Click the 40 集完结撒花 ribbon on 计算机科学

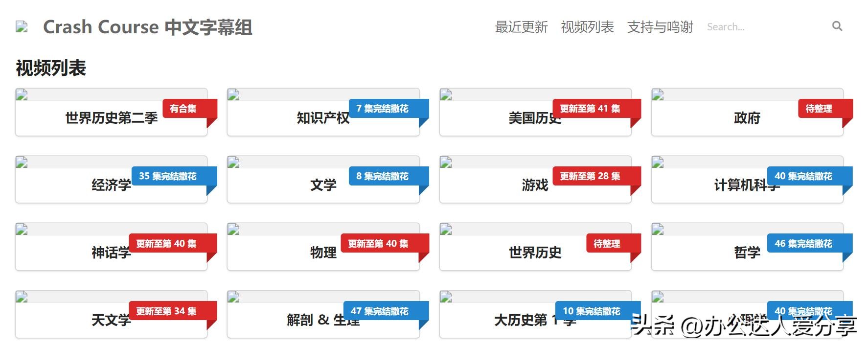810,176
